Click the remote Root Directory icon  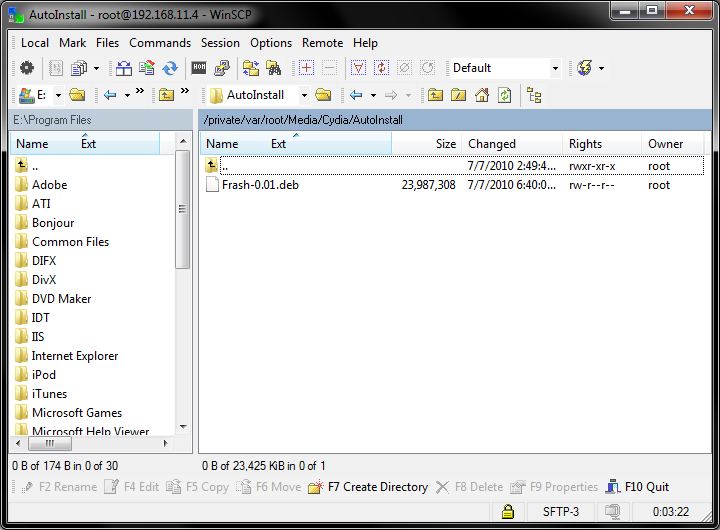click(458, 95)
